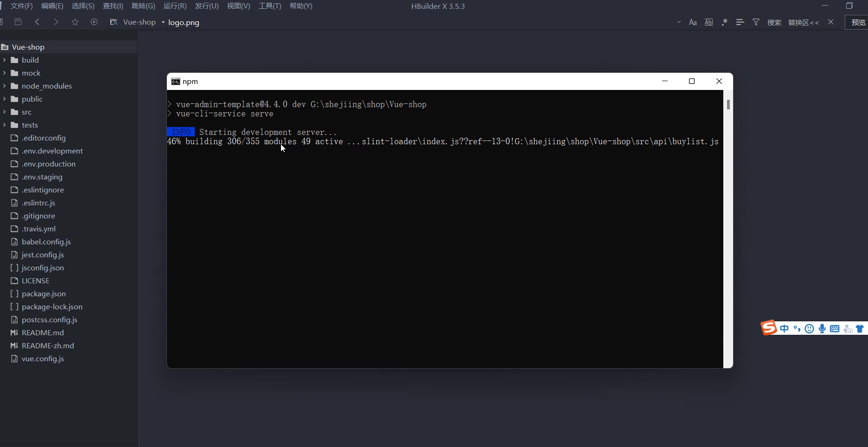Open the Sogou emoji panel
This screenshot has width=868, height=447.
810,329
